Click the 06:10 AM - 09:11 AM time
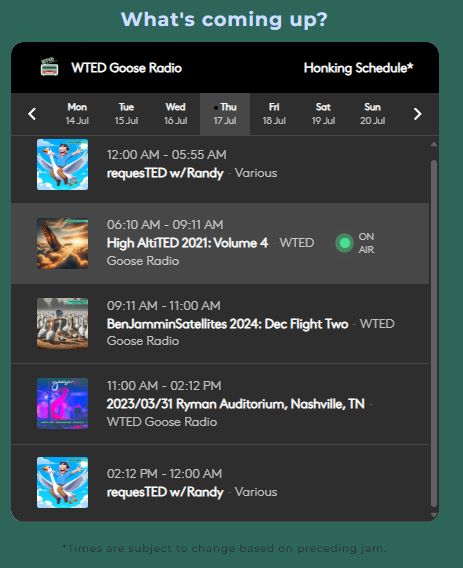 click(x=165, y=225)
